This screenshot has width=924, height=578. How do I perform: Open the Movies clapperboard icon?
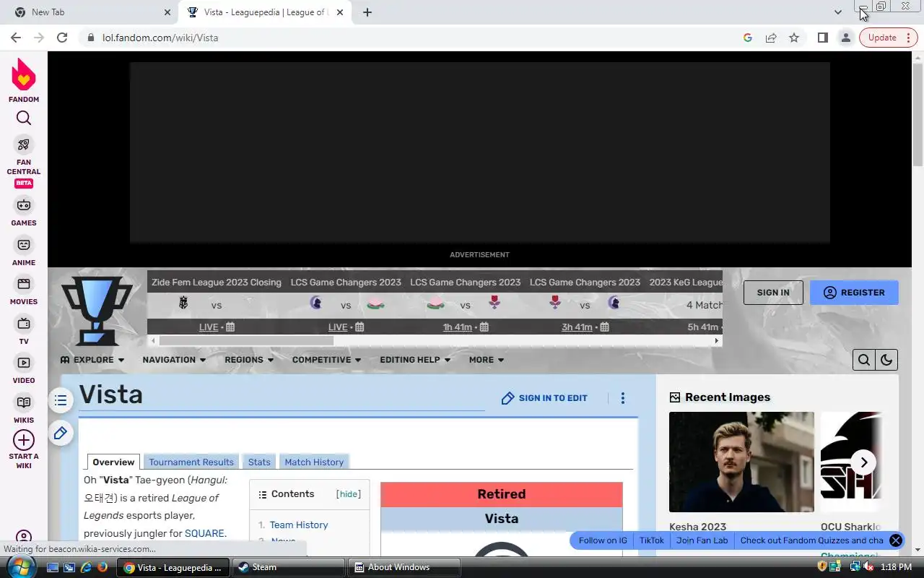[24, 284]
